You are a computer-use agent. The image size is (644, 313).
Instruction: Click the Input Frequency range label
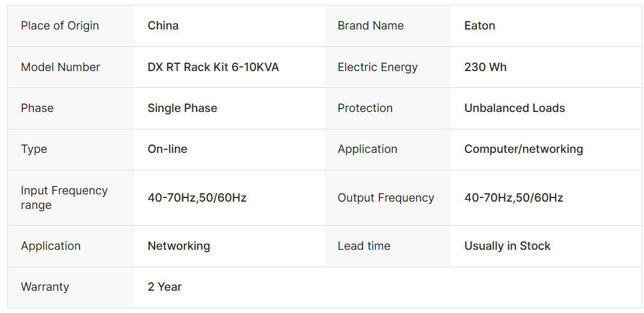click(x=64, y=197)
